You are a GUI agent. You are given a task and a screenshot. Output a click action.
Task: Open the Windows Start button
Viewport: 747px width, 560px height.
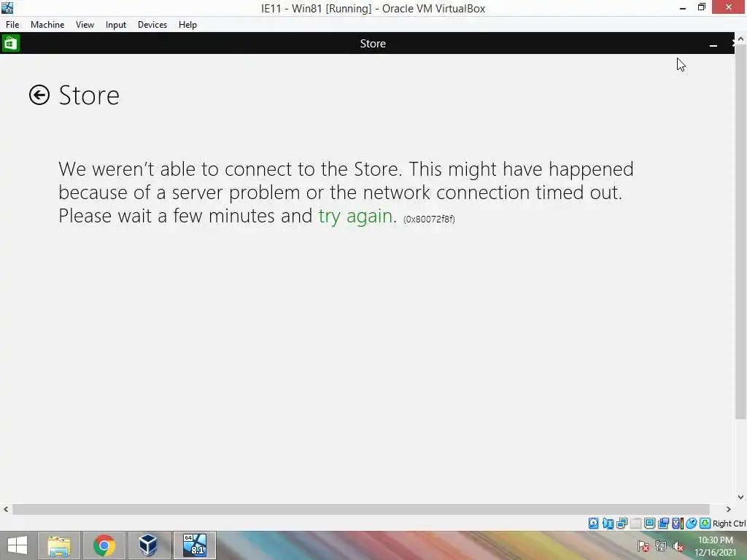click(18, 545)
